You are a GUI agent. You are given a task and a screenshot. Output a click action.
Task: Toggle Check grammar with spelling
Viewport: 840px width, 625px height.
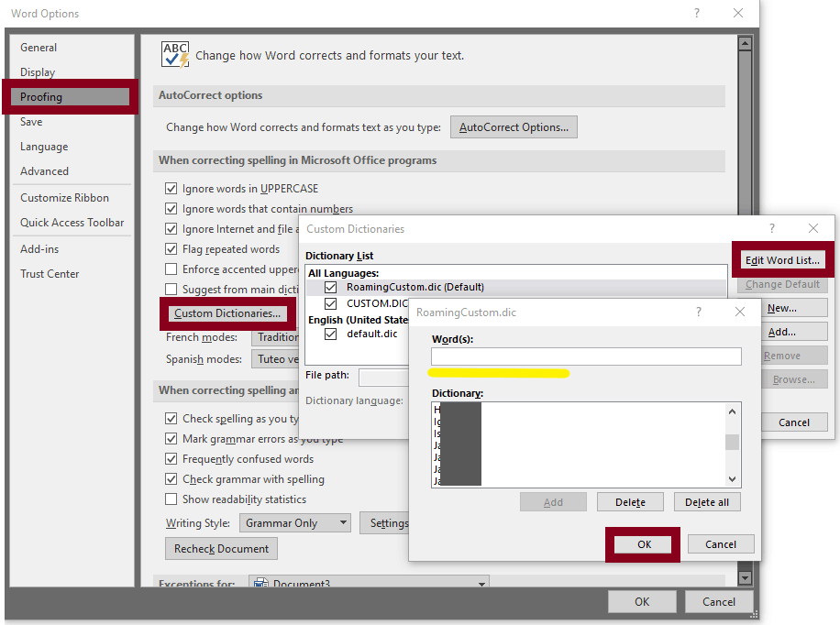171,479
